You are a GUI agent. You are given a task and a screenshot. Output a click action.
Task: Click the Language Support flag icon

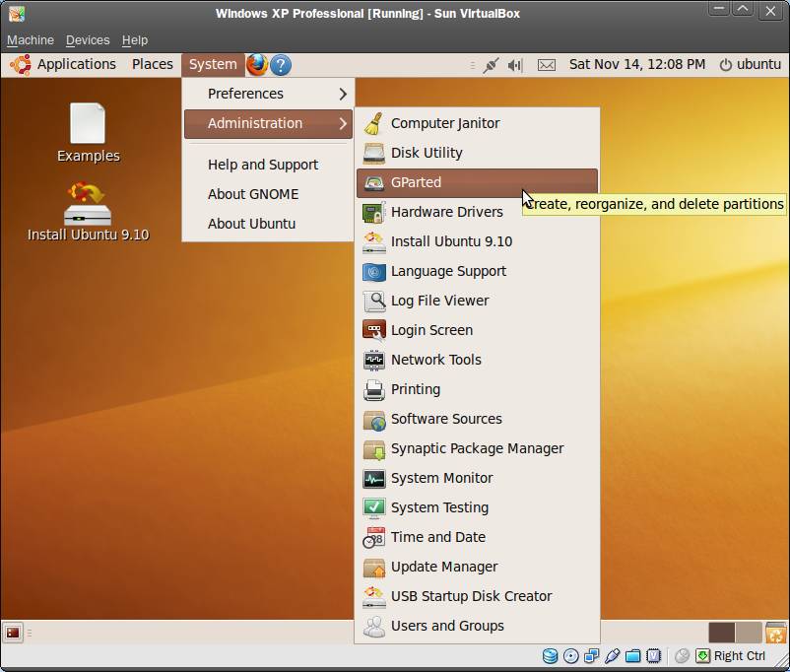click(373, 272)
